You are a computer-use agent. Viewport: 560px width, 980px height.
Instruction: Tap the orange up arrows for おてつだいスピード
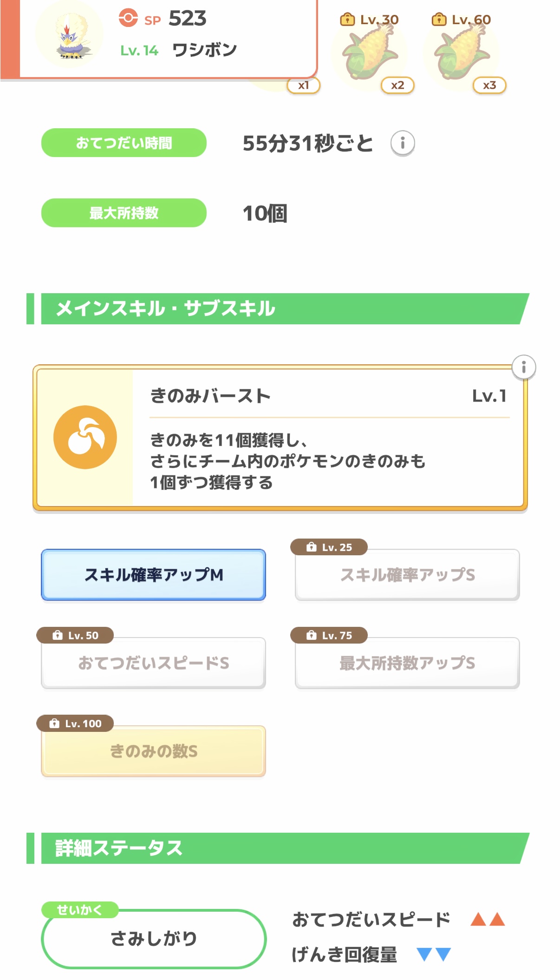tap(487, 919)
